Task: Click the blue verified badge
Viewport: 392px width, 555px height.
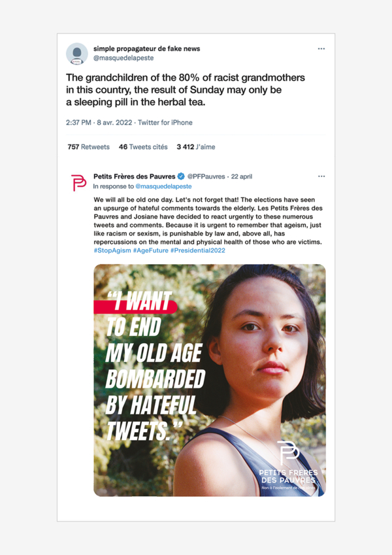Action: (x=181, y=177)
